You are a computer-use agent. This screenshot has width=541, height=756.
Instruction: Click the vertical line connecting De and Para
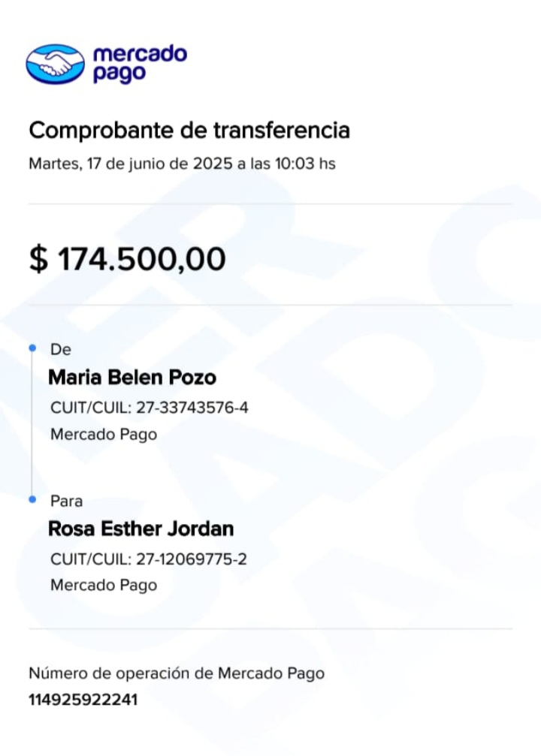(32, 424)
